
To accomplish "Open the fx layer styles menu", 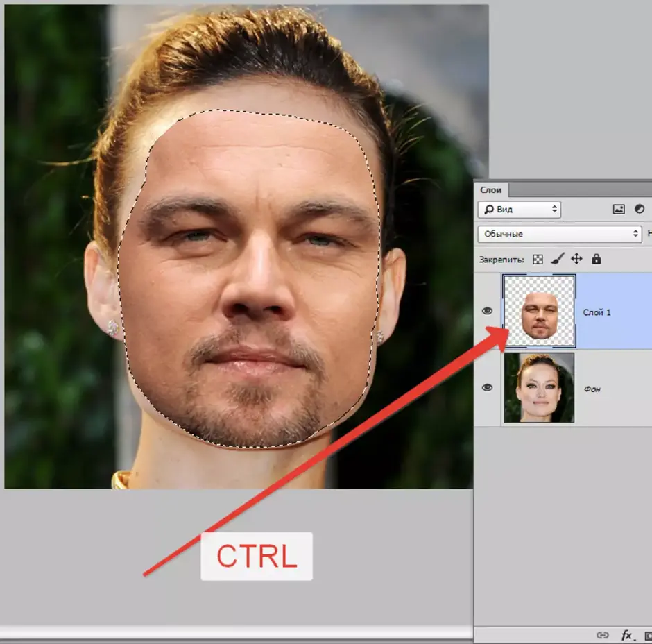I will tap(627, 635).
